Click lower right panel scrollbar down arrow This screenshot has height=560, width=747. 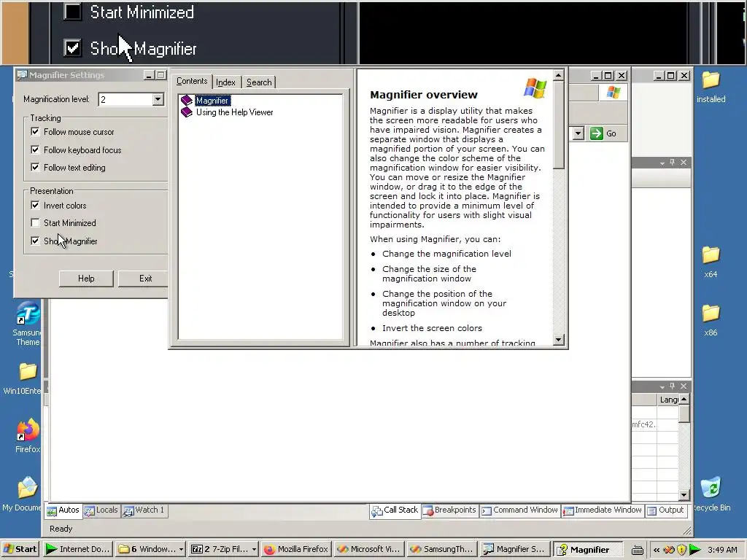coord(684,495)
